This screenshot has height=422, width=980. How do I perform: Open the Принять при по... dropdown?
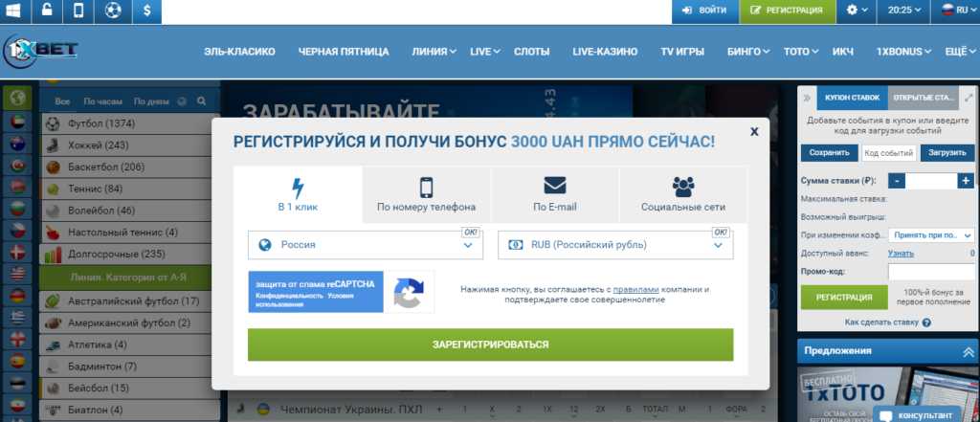(931, 235)
